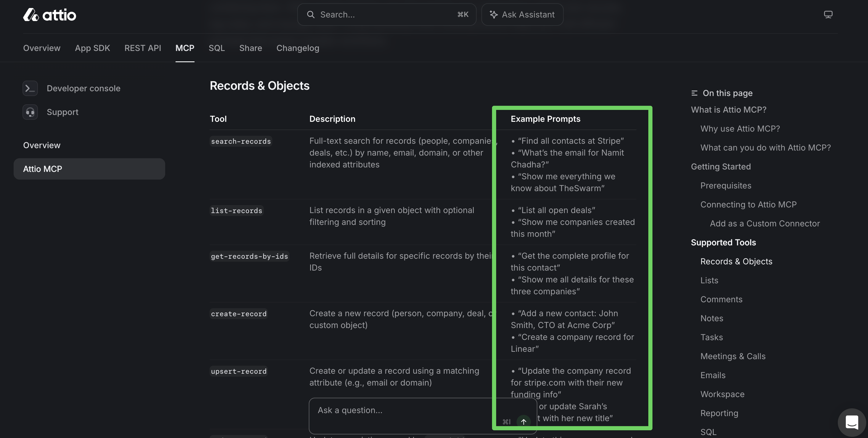
Task: Click the ⌘K shortcut hint in search
Action: pyautogui.click(x=463, y=15)
